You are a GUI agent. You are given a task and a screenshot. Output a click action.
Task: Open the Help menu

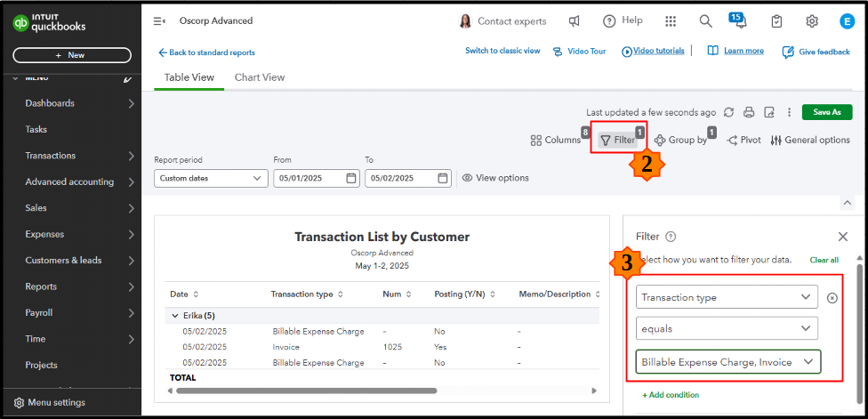click(x=623, y=21)
